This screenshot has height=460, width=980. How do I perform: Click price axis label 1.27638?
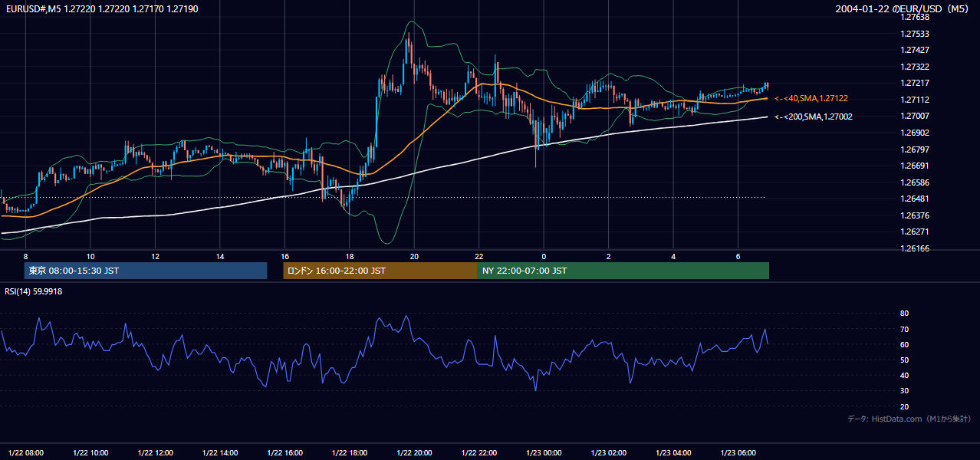(x=915, y=17)
